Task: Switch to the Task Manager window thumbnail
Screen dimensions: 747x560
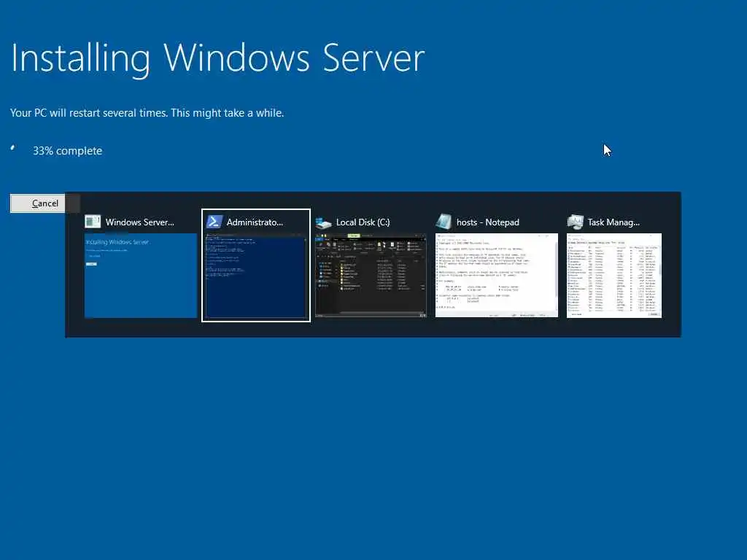Action: [614, 275]
